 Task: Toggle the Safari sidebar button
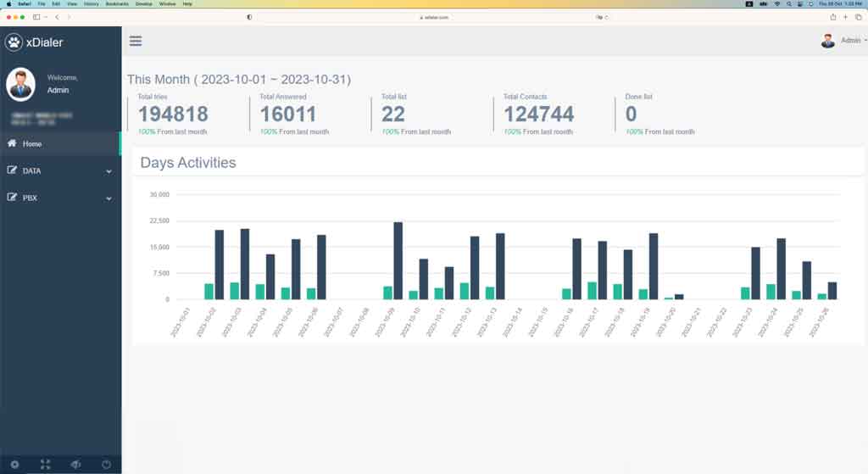coord(36,17)
